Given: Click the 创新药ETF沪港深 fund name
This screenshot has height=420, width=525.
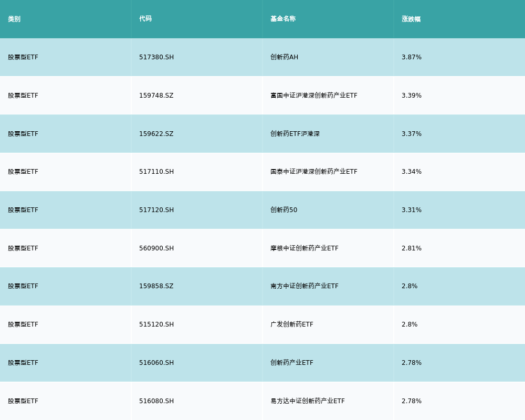Looking at the screenshot, I should (x=295, y=134).
